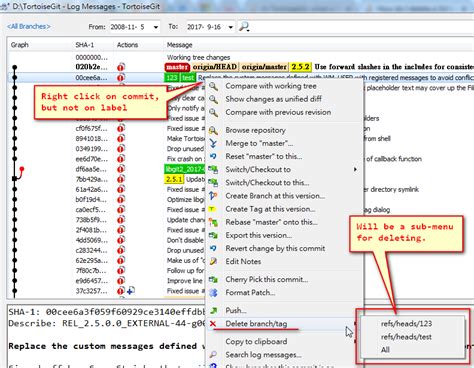Select All in the delete submenu
The width and height of the screenshot is (474, 368).
point(385,350)
